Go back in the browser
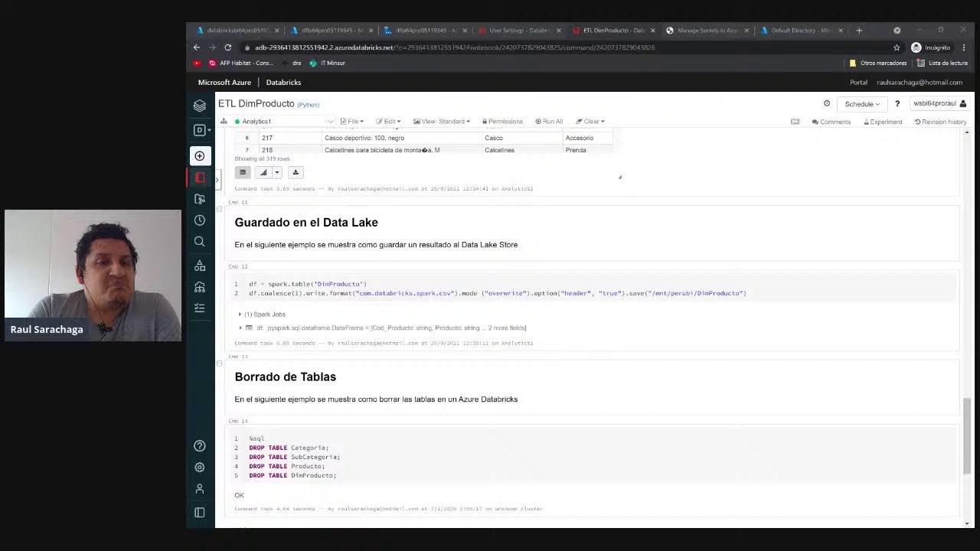Image resolution: width=980 pixels, height=551 pixels. coord(197,47)
